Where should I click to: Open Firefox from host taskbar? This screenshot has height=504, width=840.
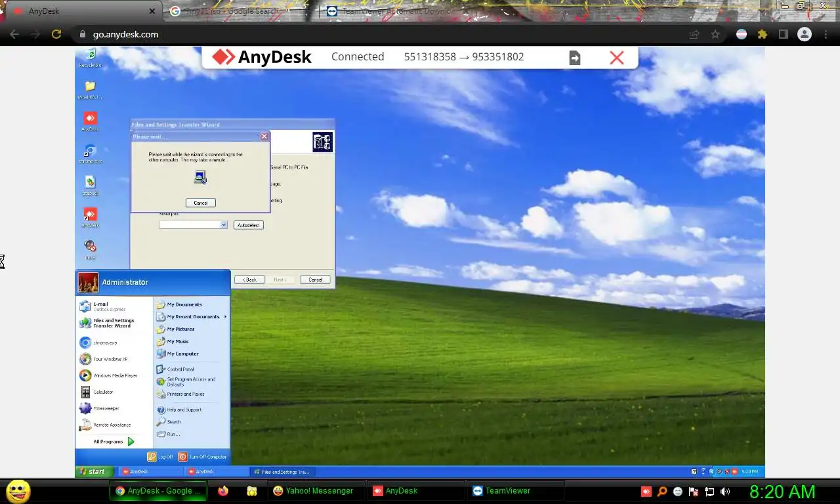[223, 490]
